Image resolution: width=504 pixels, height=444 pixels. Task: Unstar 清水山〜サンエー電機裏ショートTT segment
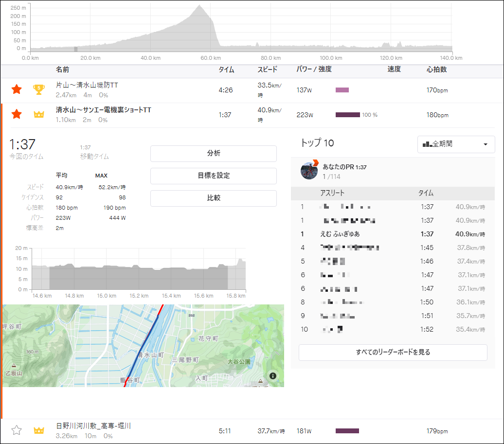[x=17, y=114]
